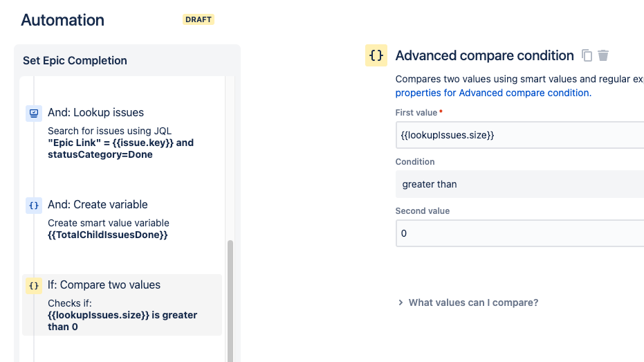Click the Second value field containing 0

pyautogui.click(x=519, y=233)
